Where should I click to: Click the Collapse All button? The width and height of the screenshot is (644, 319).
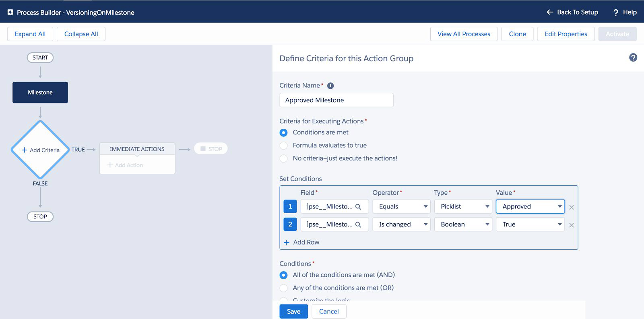(81, 34)
